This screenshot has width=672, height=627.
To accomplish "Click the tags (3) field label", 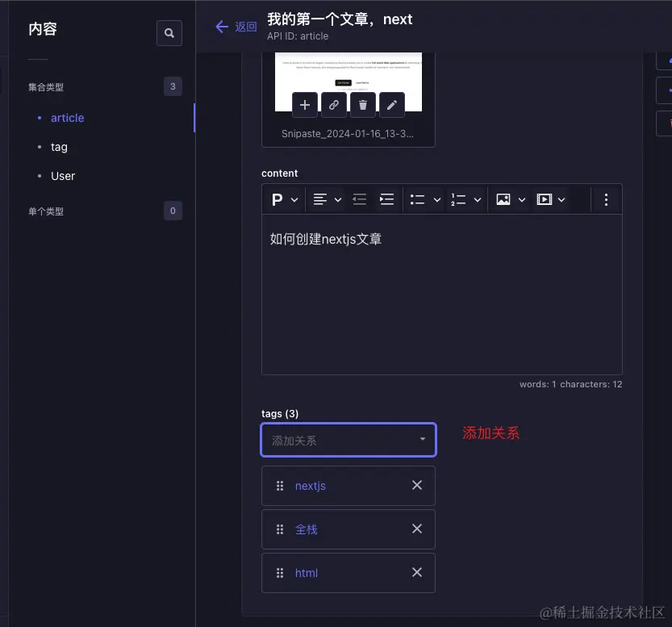I will coord(280,414).
